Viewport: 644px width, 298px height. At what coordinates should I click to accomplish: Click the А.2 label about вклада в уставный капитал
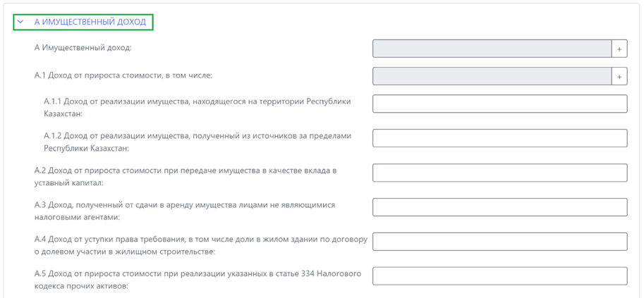click(186, 176)
